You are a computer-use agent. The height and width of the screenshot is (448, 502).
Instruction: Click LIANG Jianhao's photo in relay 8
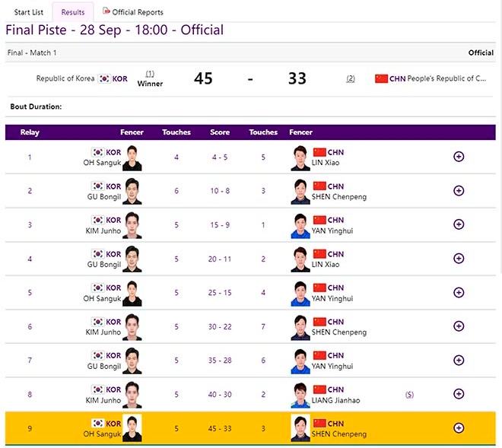point(300,395)
